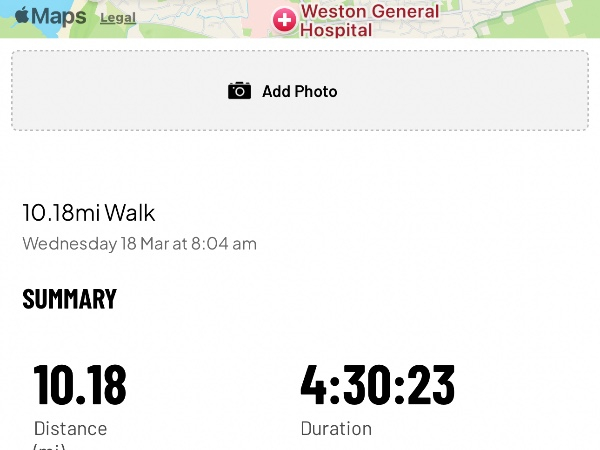Viewport: 600px width, 450px height.
Task: Click the Distance label under 10.18
Action: tap(70, 428)
